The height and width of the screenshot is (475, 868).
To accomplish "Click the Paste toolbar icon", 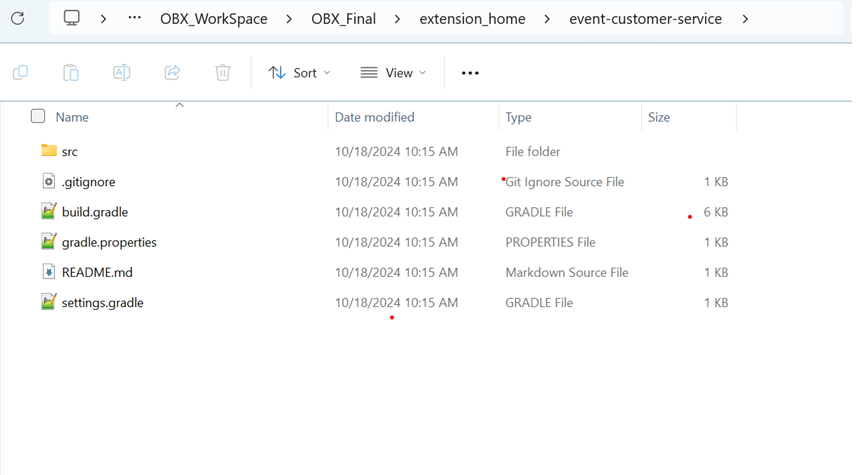I will pyautogui.click(x=71, y=73).
